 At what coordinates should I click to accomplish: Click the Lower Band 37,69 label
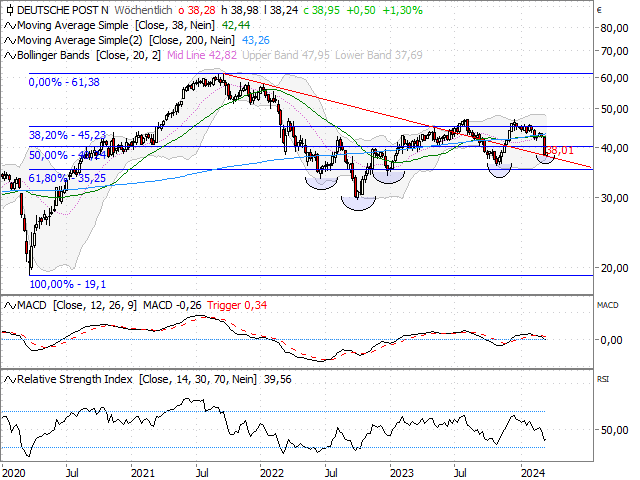click(x=379, y=55)
